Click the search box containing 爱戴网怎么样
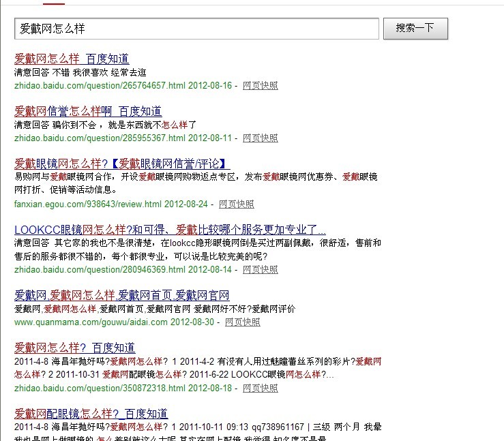Screen dimensions: 504x441 point(196,29)
